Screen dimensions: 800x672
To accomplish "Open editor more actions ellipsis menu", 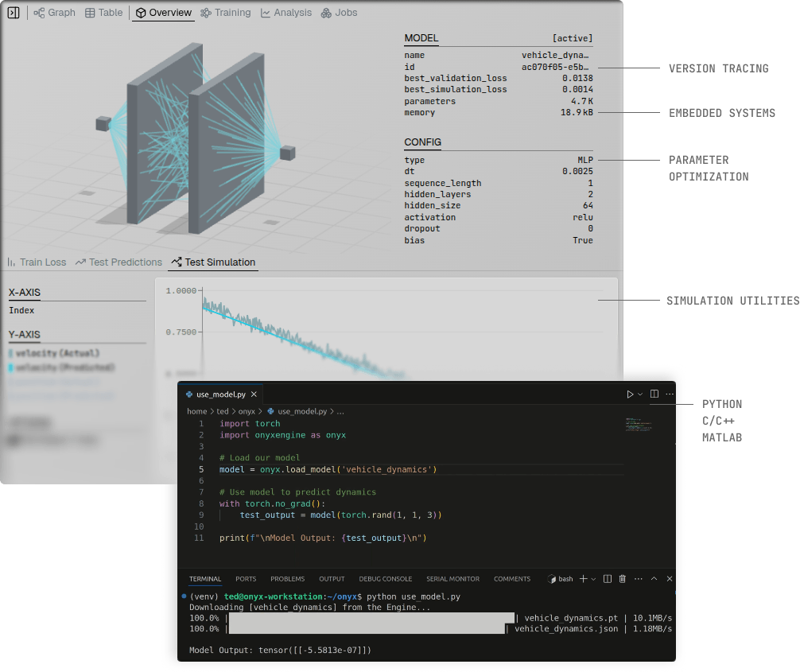I will pyautogui.click(x=670, y=394).
